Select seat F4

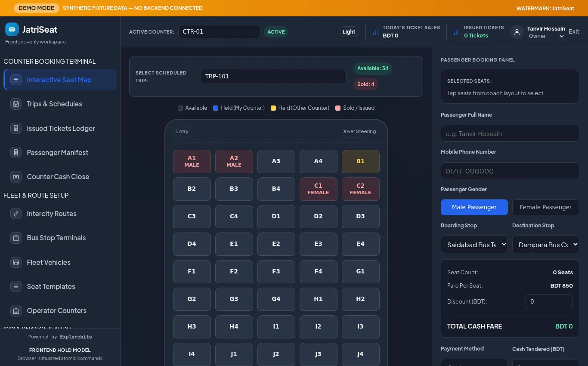[x=318, y=272]
